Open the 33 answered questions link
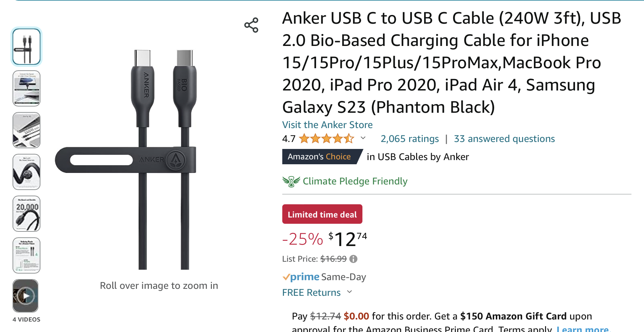Screen dimensions: 644x332 pos(504,139)
